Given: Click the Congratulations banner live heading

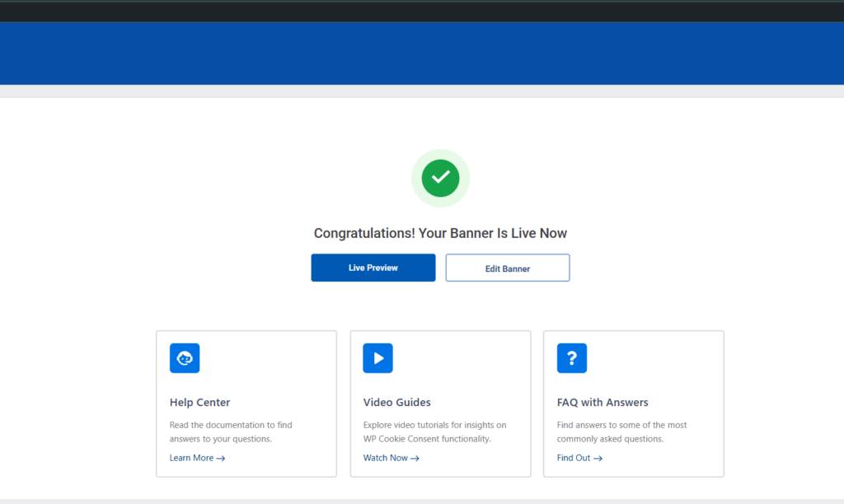Looking at the screenshot, I should (440, 233).
